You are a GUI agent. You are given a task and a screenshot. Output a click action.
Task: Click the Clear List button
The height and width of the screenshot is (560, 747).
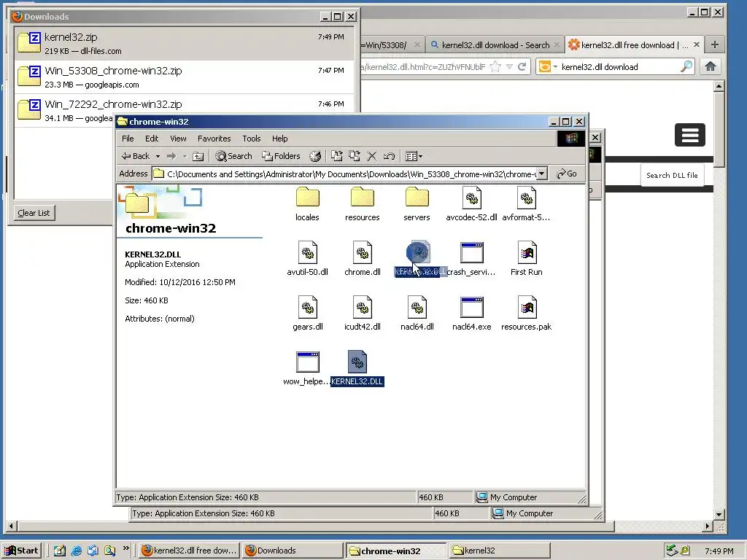point(34,213)
